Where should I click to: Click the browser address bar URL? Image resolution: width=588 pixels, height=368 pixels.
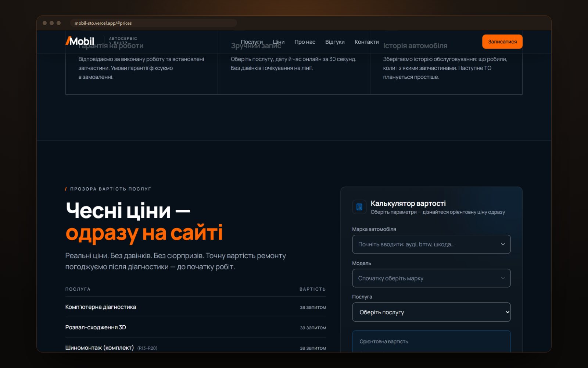pos(103,23)
